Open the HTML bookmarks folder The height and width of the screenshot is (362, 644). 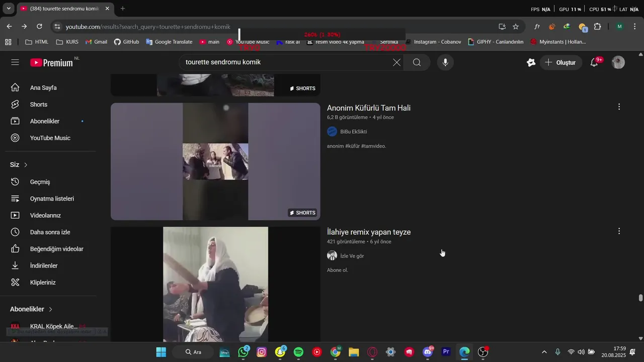(37, 42)
